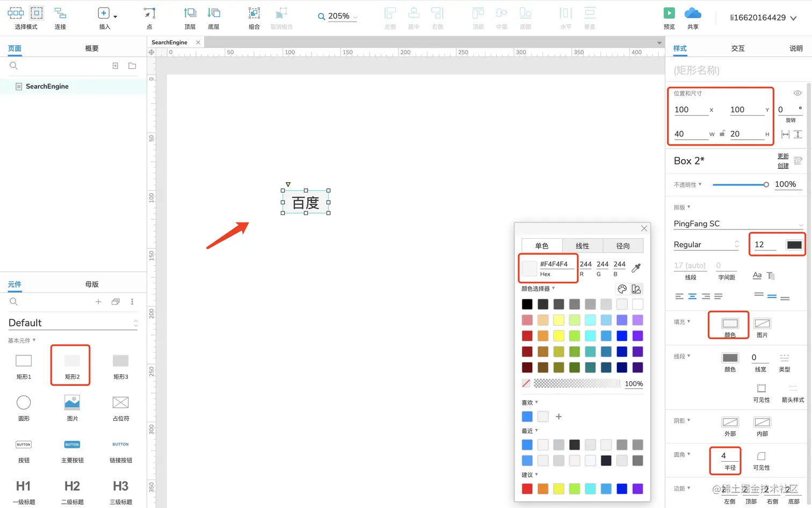
Task: Click the green 预览 preview button
Action: click(x=669, y=13)
